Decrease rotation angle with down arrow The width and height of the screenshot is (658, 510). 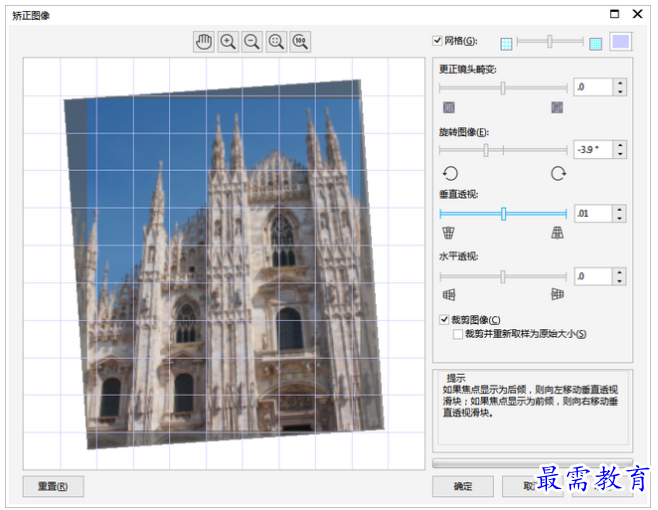(x=620, y=154)
